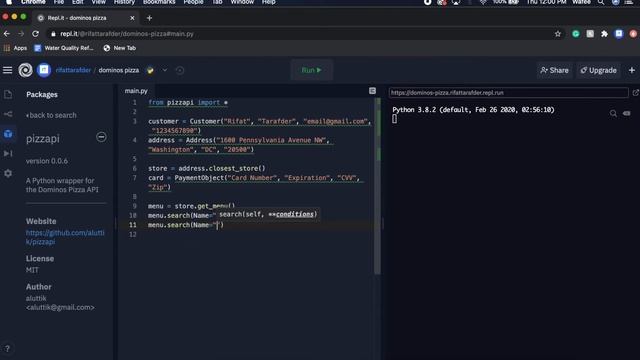This screenshot has height=360, width=640.
Task: Bookmark this page with the star
Action: (x=558, y=34)
